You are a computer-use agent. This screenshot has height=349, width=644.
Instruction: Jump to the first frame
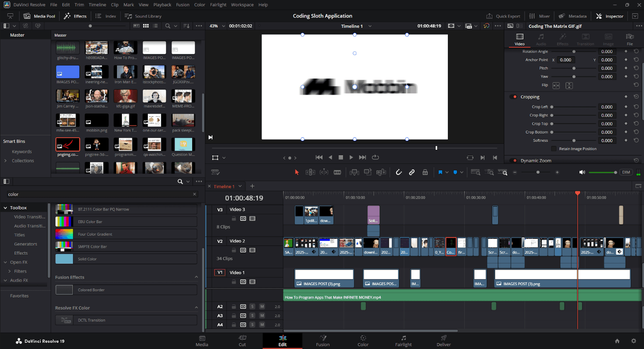pos(319,157)
